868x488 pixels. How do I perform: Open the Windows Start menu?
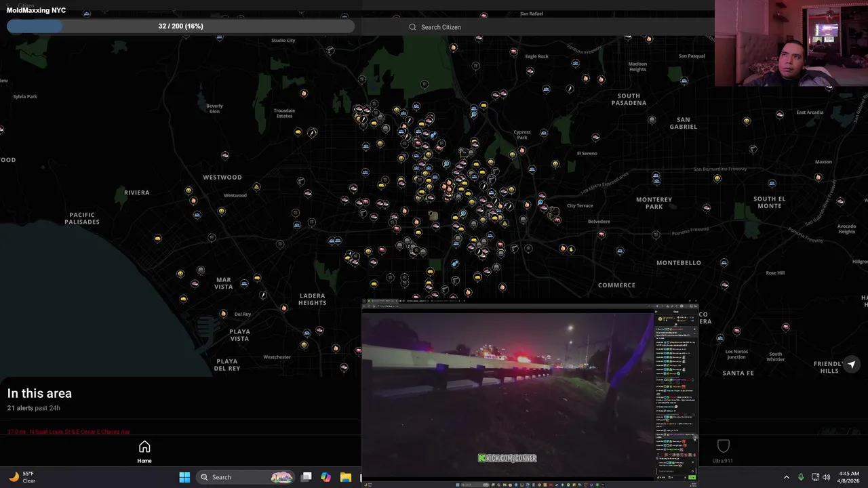[184, 477]
